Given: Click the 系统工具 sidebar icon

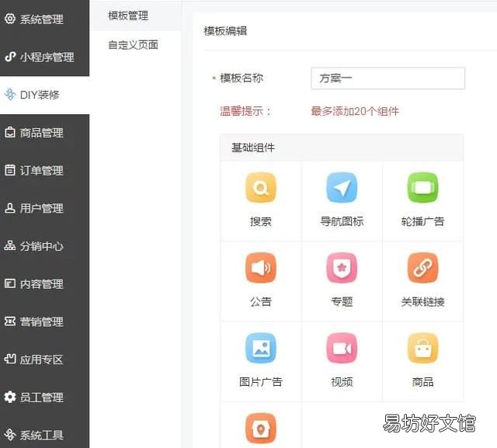Looking at the screenshot, I should [x=10, y=435].
